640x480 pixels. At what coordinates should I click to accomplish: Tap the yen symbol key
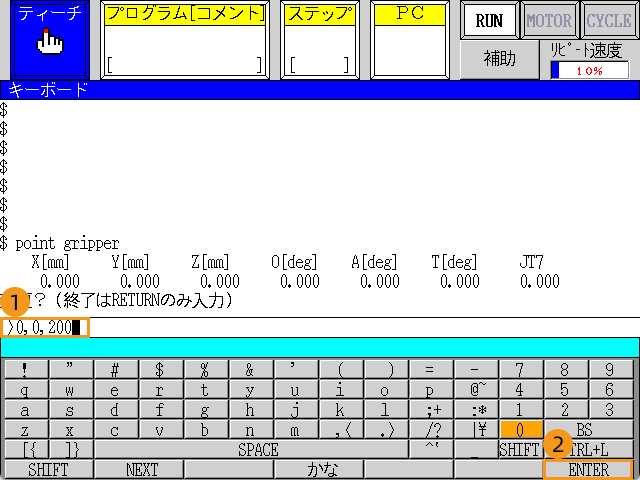[476, 430]
